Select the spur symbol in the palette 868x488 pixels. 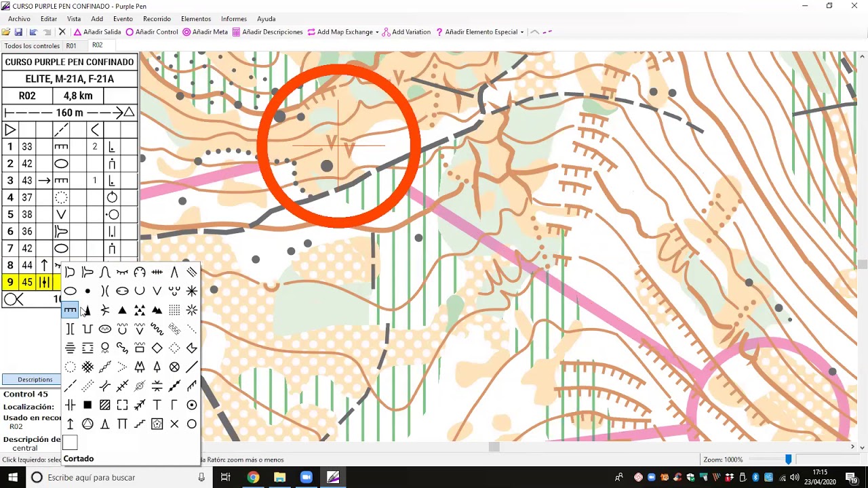point(87,272)
